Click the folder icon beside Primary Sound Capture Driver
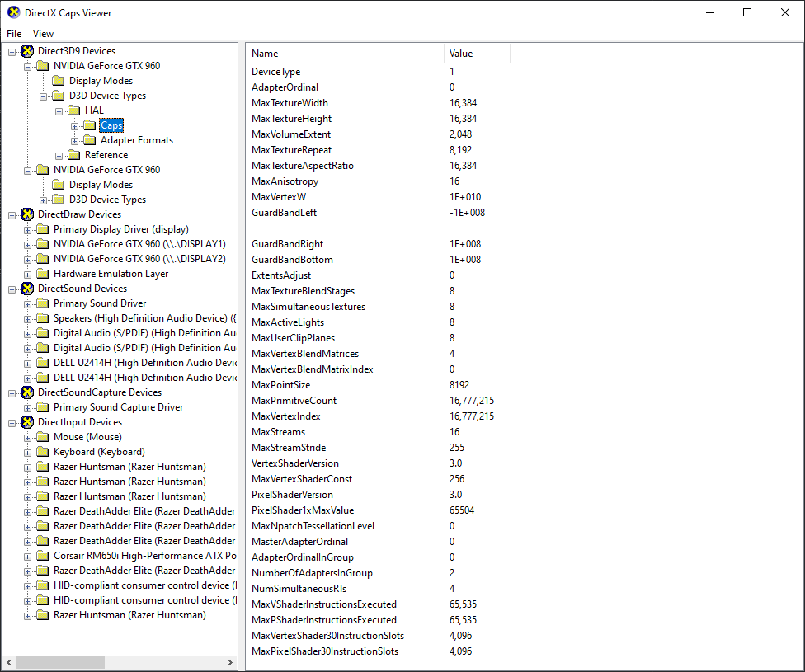 [x=43, y=407]
